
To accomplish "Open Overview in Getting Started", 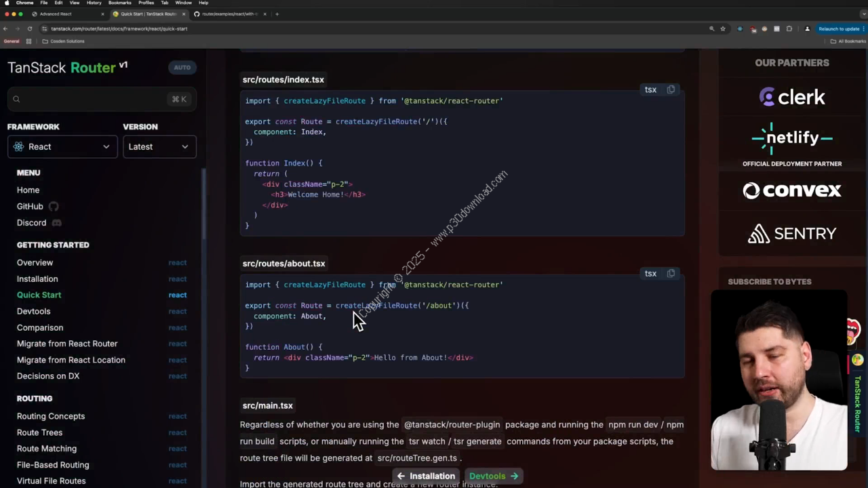I will click(x=35, y=262).
